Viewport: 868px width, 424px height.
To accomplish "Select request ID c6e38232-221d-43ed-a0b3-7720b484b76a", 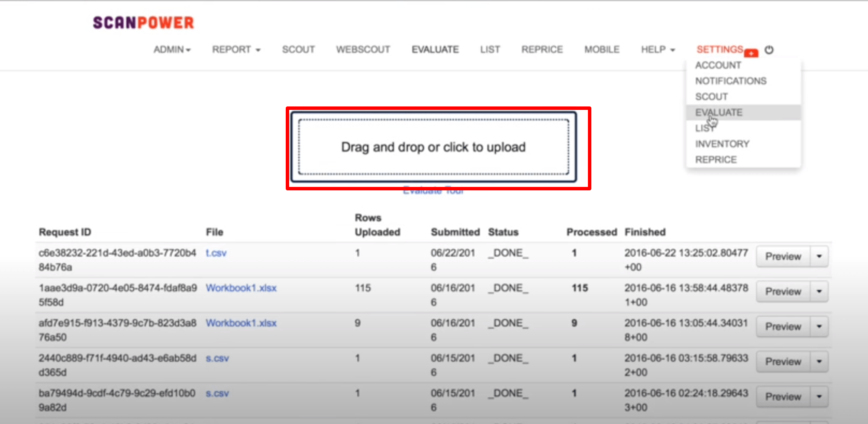I will click(x=117, y=260).
